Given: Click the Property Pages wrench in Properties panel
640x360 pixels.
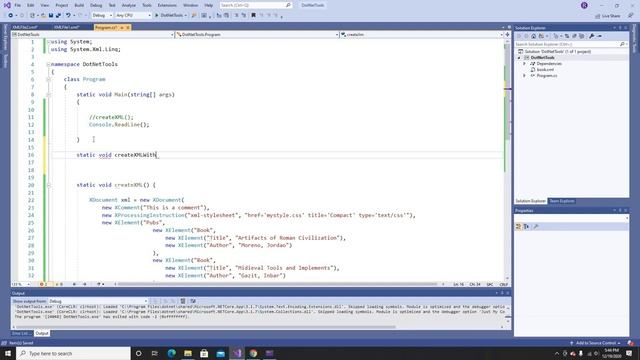Looking at the screenshot, I should pos(536,227).
